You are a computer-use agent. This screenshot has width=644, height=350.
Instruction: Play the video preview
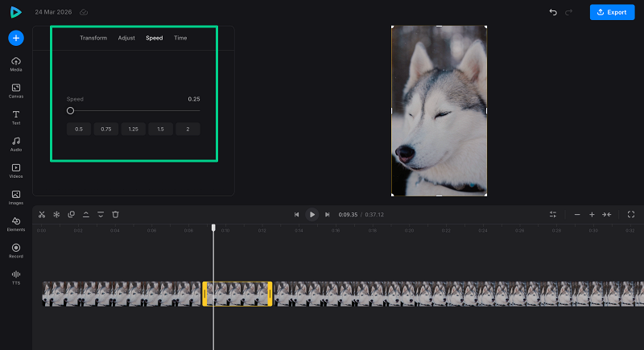pos(312,215)
